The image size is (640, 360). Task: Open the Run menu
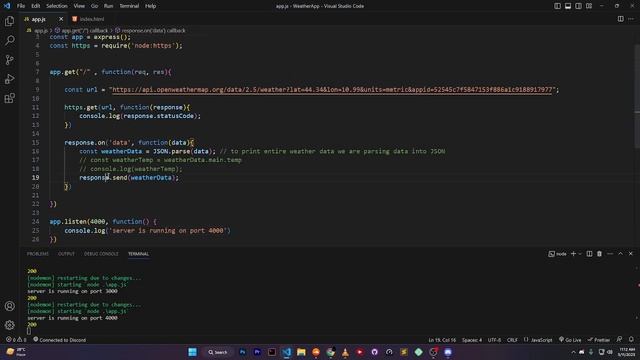108,6
